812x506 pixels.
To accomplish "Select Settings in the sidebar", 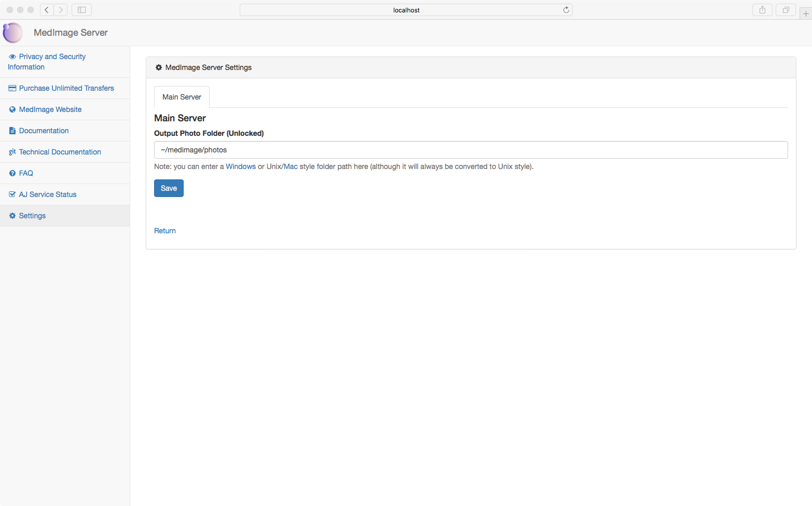I will tap(65, 216).
